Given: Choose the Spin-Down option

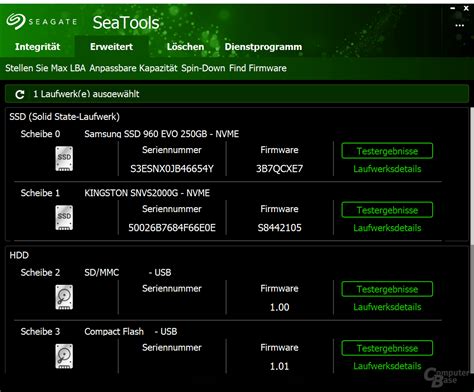Looking at the screenshot, I should coord(203,68).
